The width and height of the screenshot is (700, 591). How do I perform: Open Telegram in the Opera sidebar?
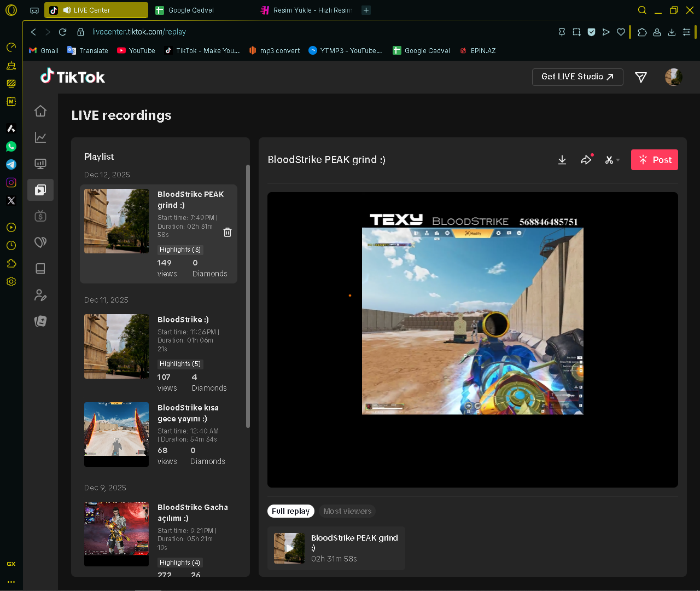point(11,165)
